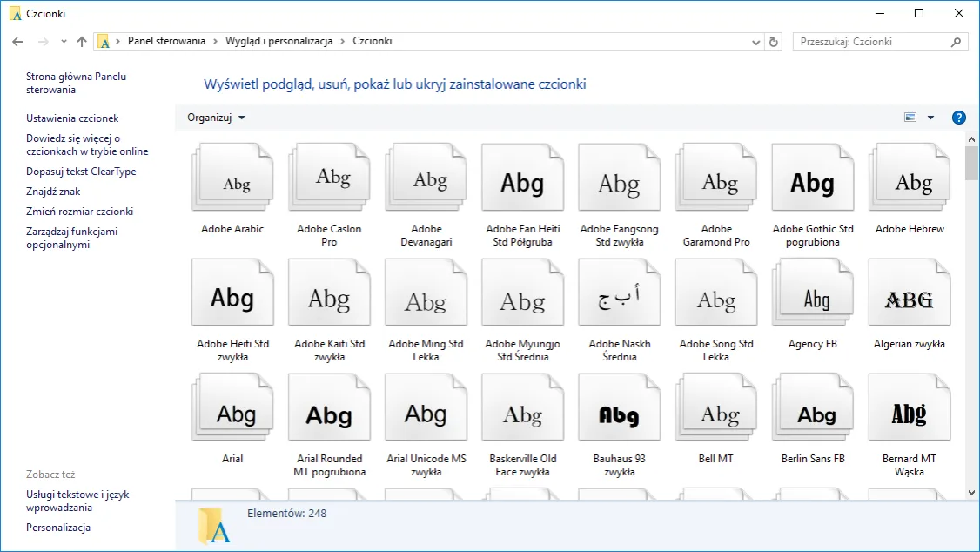The image size is (980, 552).
Task: Click the search magnifier icon
Action: click(x=957, y=41)
